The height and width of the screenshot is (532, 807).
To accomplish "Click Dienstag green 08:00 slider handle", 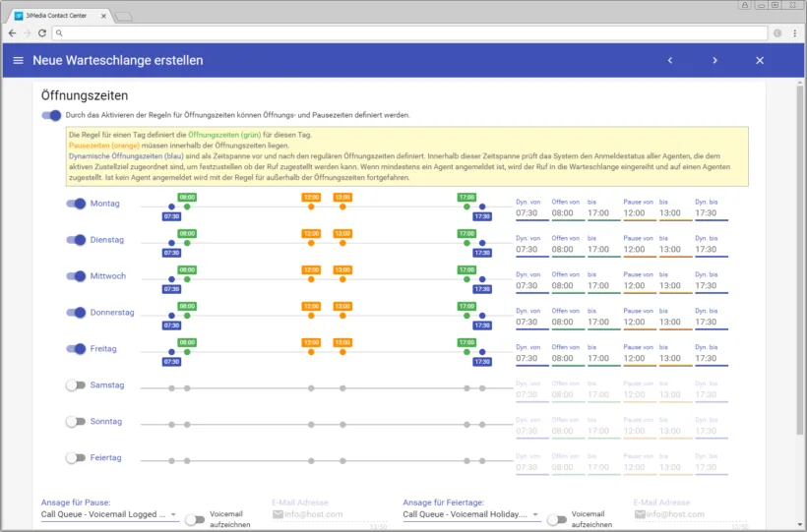I will (x=187, y=243).
